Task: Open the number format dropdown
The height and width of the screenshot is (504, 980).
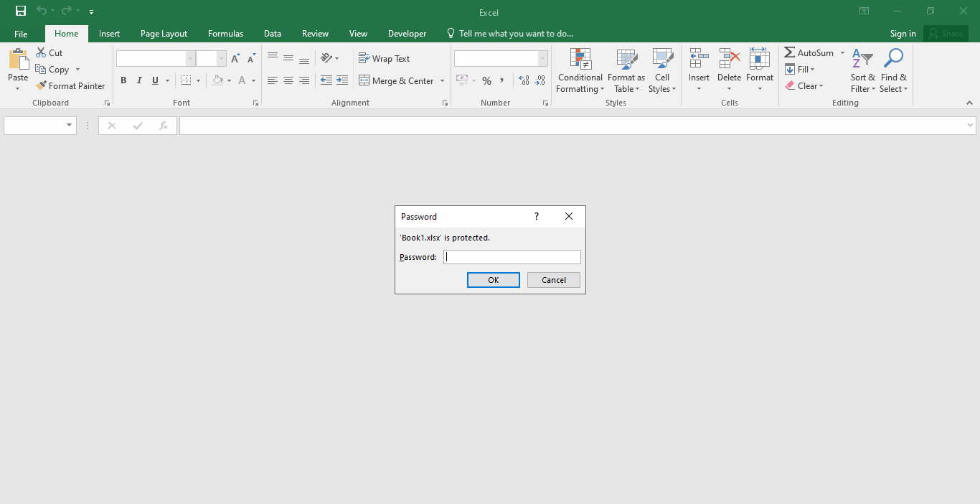Action: [542, 59]
